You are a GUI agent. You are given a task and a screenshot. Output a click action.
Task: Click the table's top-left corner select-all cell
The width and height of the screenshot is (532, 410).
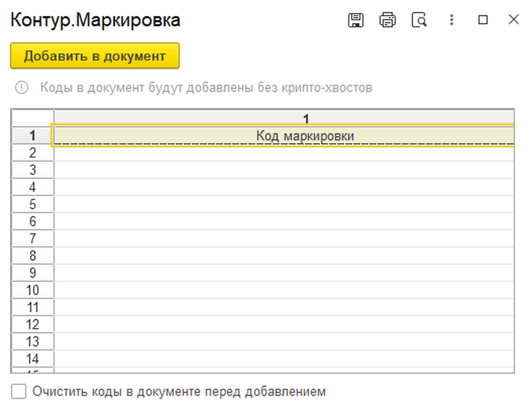(32, 117)
